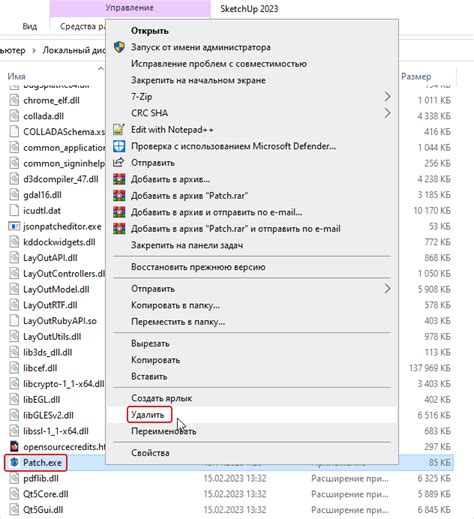
Task: Click the collada.dll file icon
Action: (x=14, y=116)
